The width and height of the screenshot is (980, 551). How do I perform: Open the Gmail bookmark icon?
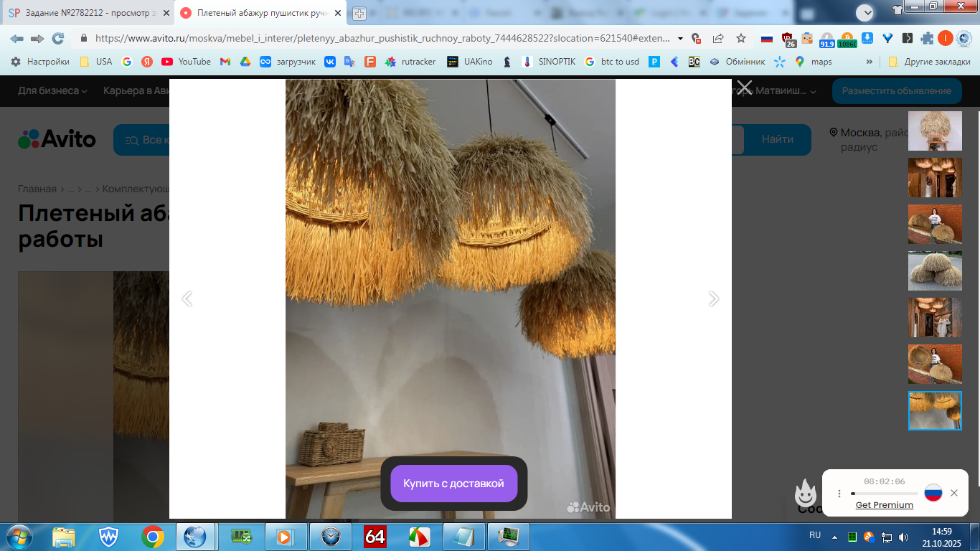point(225,62)
